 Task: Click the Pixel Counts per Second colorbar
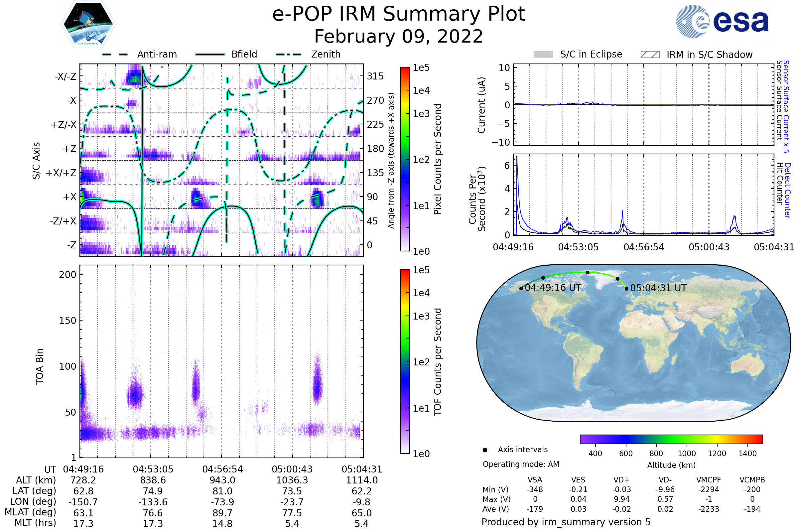point(405,159)
